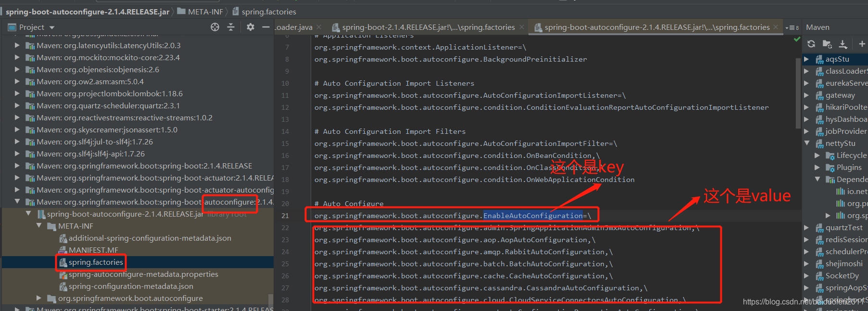Image resolution: width=868 pixels, height=311 pixels.
Task: Collapse the spring-boot-autoconfigure-2.1.4.RELEASE.jar node
Action: point(28,214)
